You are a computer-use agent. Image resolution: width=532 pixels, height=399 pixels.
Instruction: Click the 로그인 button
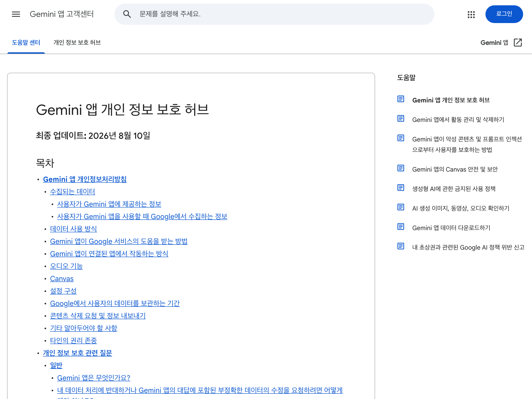(504, 14)
